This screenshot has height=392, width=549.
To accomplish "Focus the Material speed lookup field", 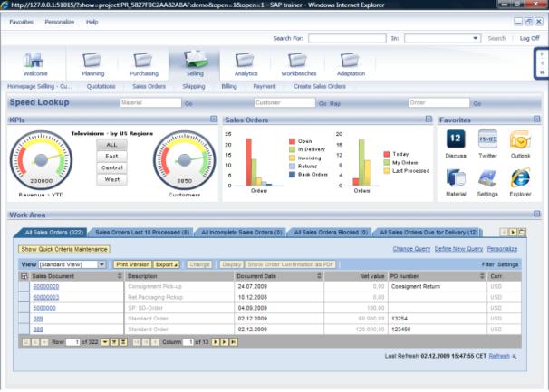I will [x=150, y=102].
